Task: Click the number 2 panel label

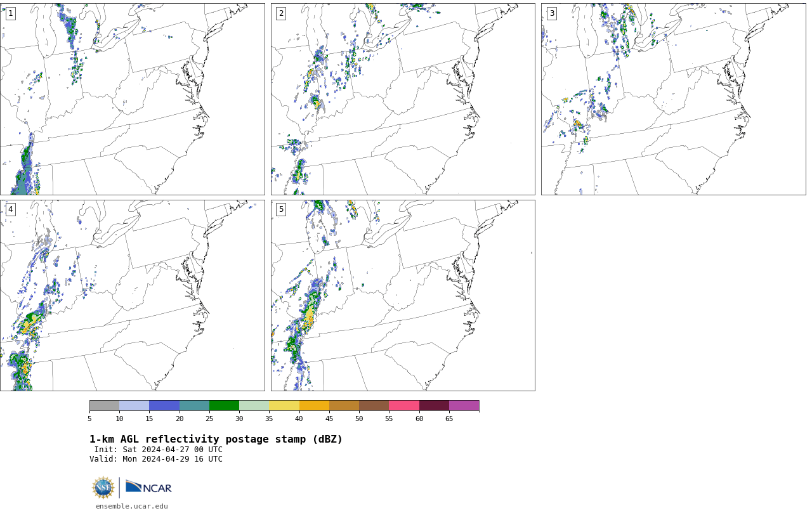Action: point(281,13)
